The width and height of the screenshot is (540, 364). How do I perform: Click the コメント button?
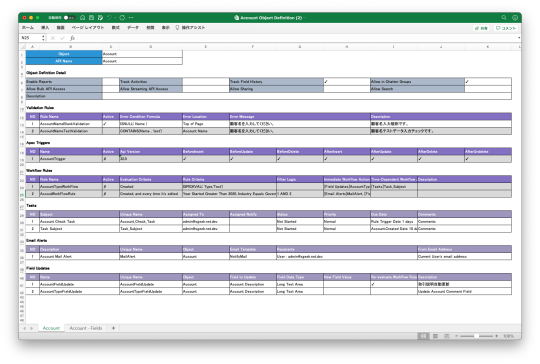(506, 28)
